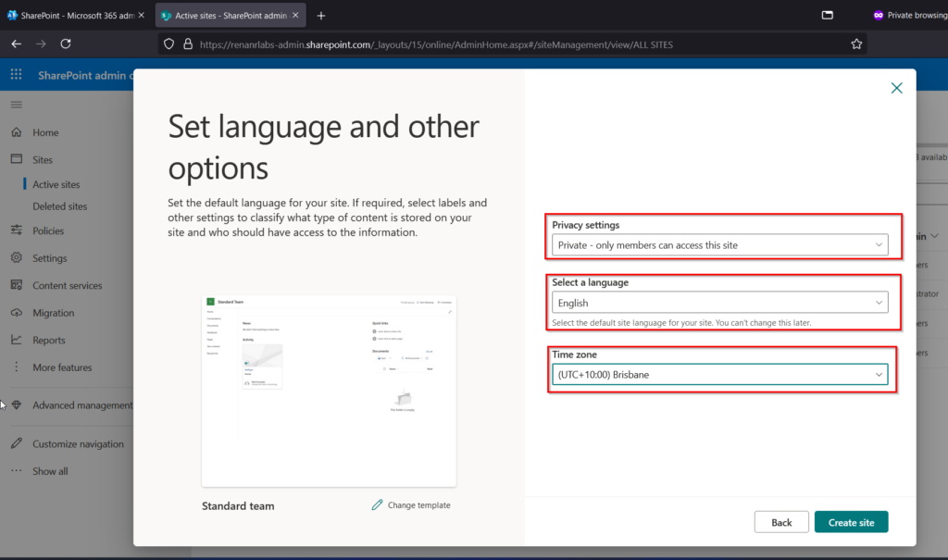948x560 pixels.
Task: Close the site creation dialog
Action: click(896, 88)
